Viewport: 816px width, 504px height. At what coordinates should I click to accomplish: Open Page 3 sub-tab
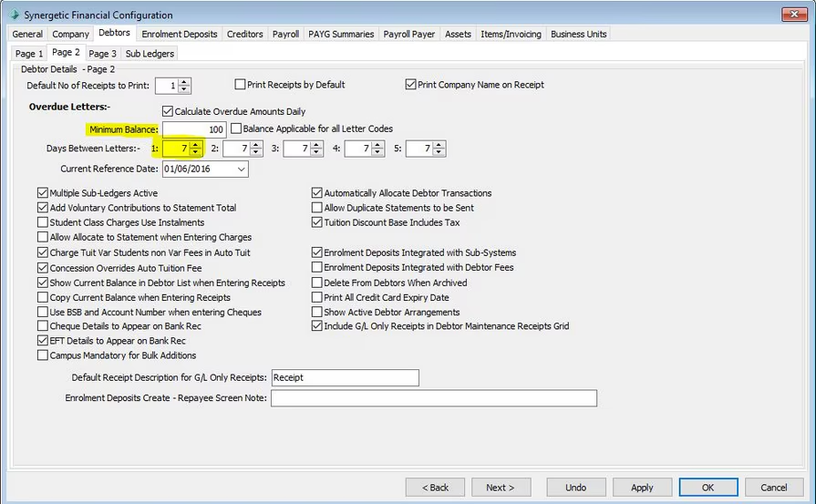(x=102, y=54)
